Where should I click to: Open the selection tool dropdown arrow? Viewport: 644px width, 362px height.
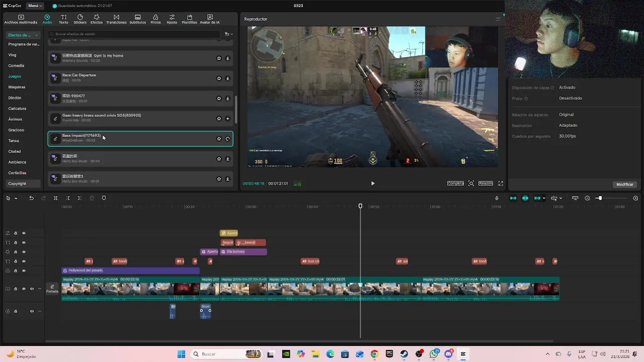(16, 198)
